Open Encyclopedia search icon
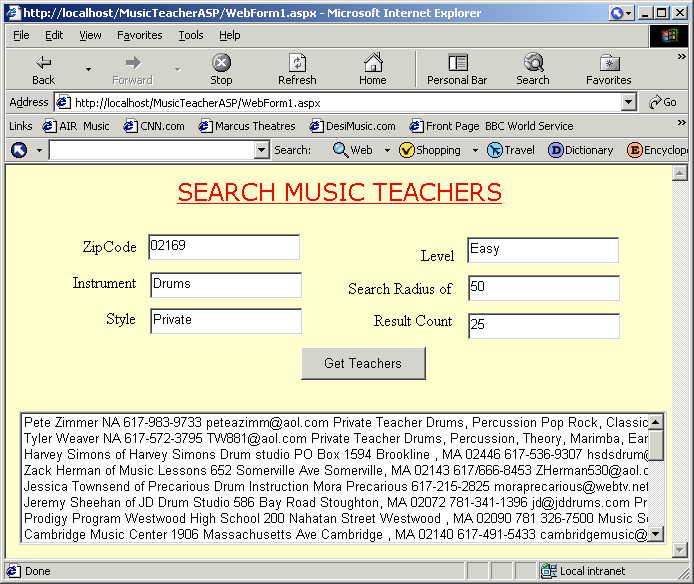The image size is (694, 584). tap(634, 150)
